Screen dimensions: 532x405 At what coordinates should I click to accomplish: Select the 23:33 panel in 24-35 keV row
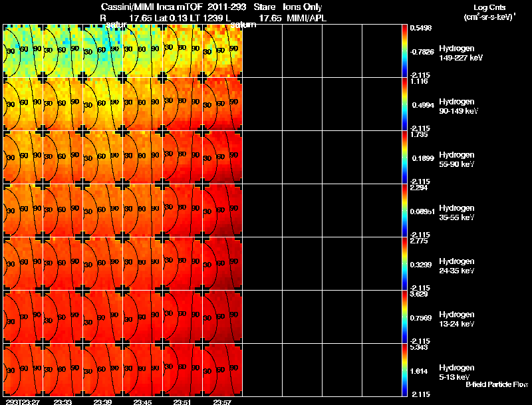click(x=63, y=263)
